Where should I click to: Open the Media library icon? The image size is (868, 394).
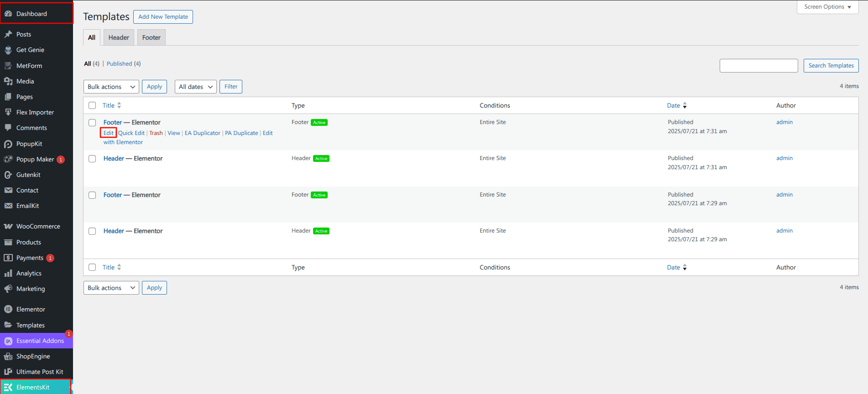coord(8,81)
